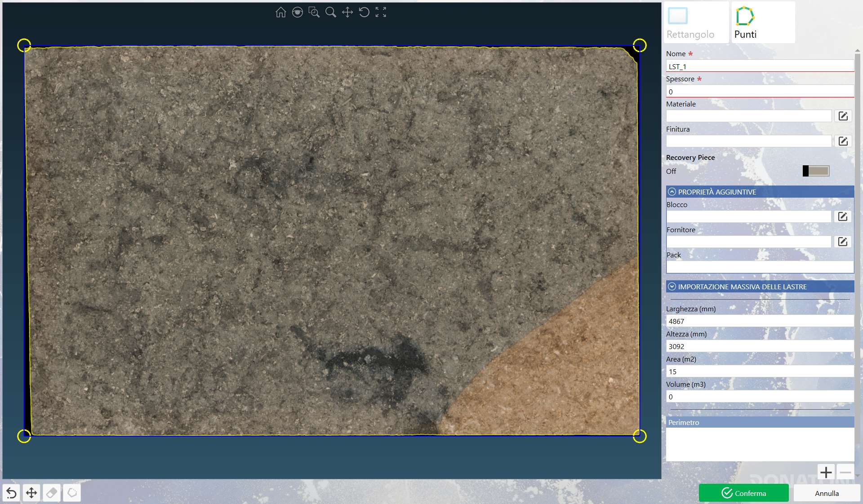Click the Spessore input field
The height and width of the screenshot is (504, 863).
(x=760, y=92)
